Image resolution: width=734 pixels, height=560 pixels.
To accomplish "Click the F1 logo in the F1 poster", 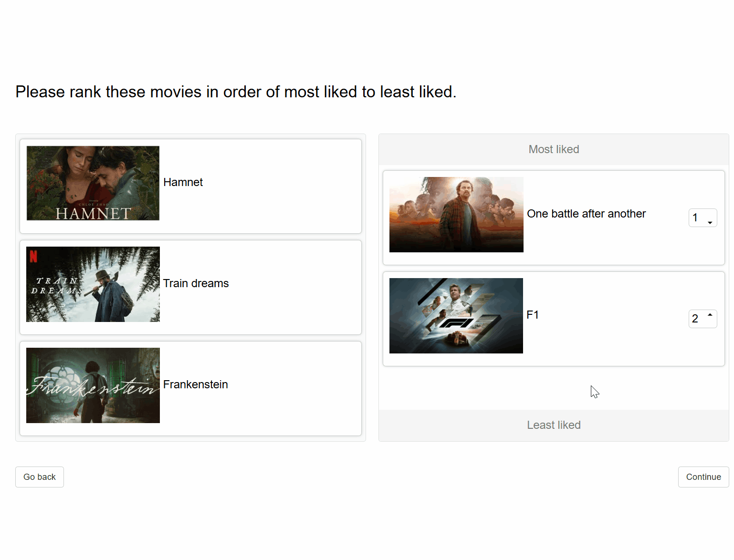I will pos(456,323).
